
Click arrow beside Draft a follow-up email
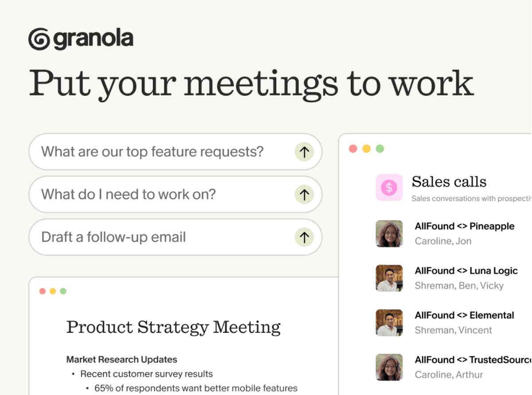304,237
